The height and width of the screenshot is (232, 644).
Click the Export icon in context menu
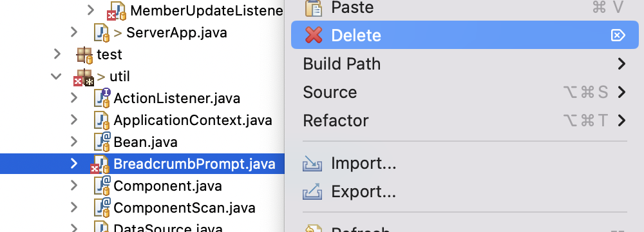[x=312, y=191]
